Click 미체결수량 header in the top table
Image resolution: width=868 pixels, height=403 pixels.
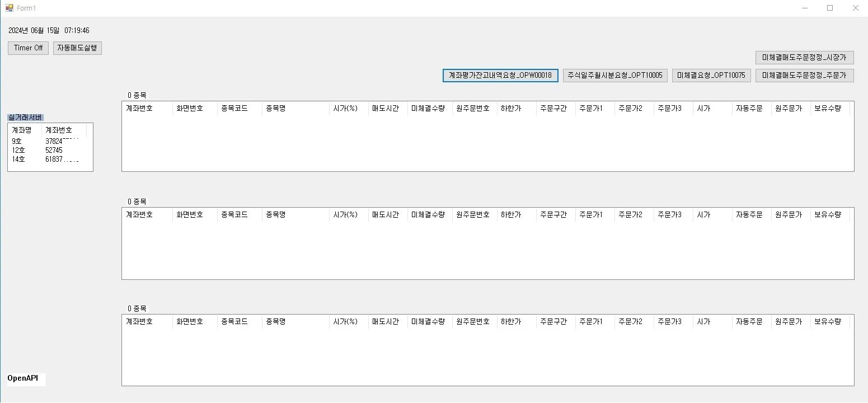click(430, 109)
